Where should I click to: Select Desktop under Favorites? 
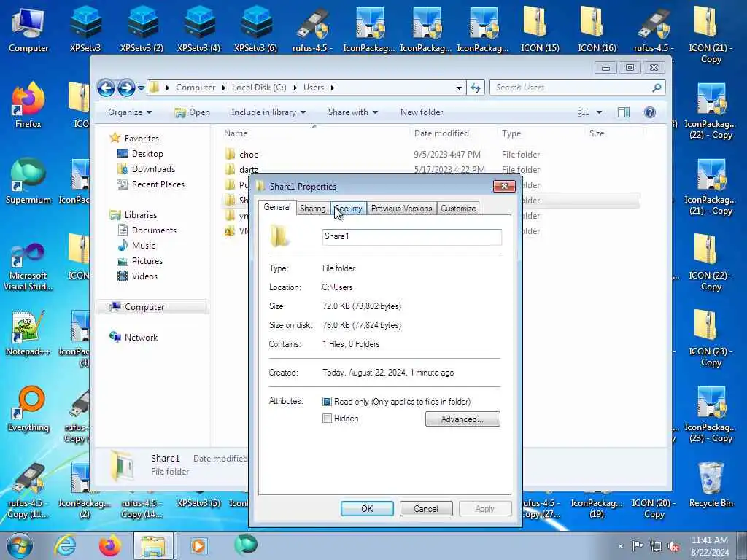(147, 154)
